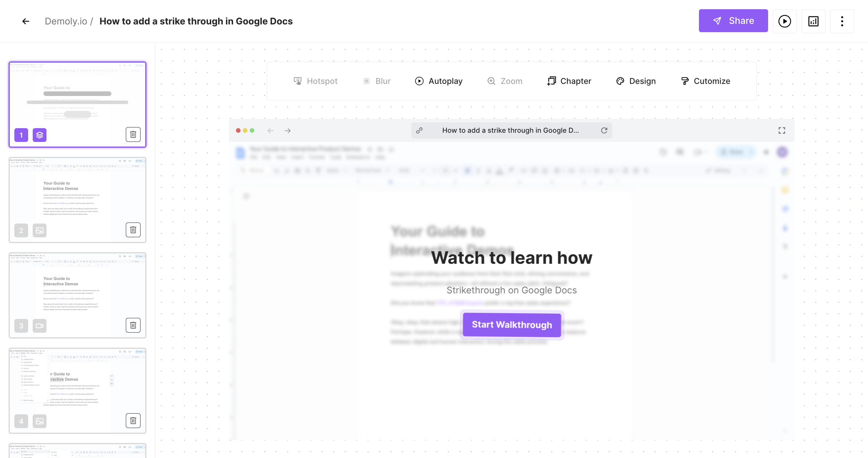This screenshot has width=868, height=458.
Task: Click the image icon on slide 2
Action: [x=39, y=230]
